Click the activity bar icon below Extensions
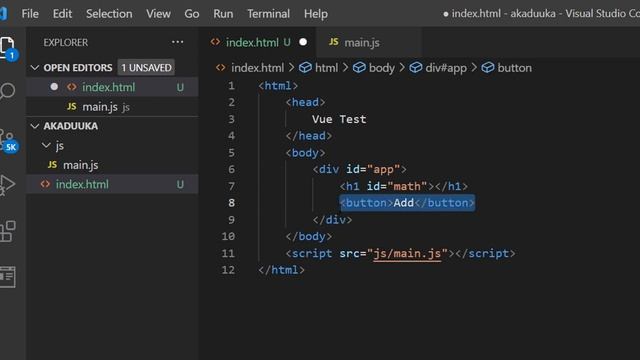The image size is (640, 360). tap(7, 277)
